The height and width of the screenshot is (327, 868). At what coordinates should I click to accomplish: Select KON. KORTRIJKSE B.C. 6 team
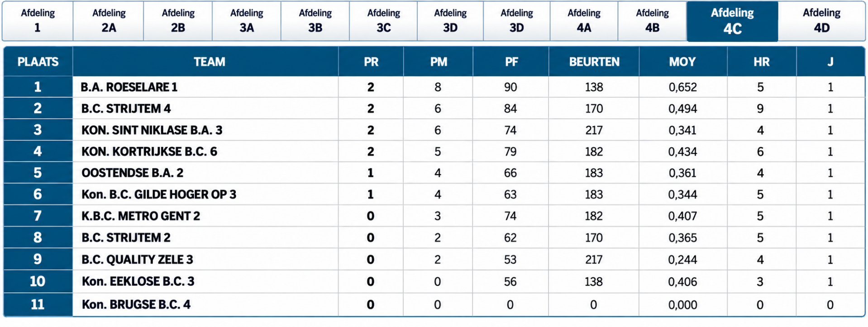coord(149,152)
